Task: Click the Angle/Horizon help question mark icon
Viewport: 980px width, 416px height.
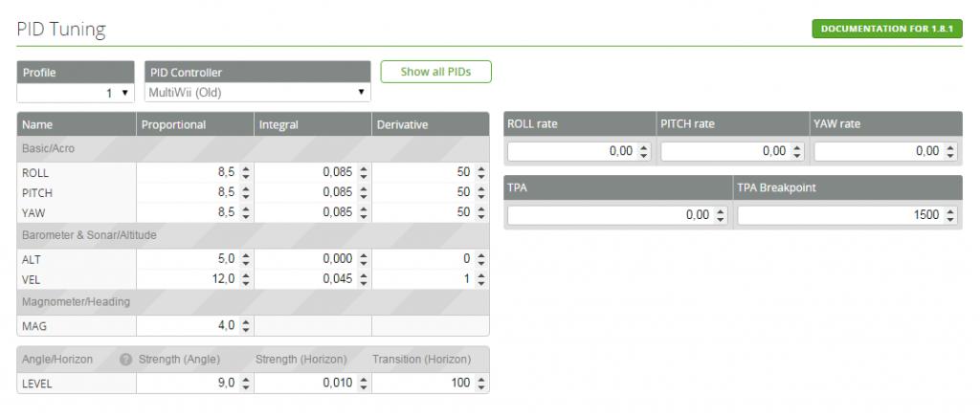Action: pos(125,360)
